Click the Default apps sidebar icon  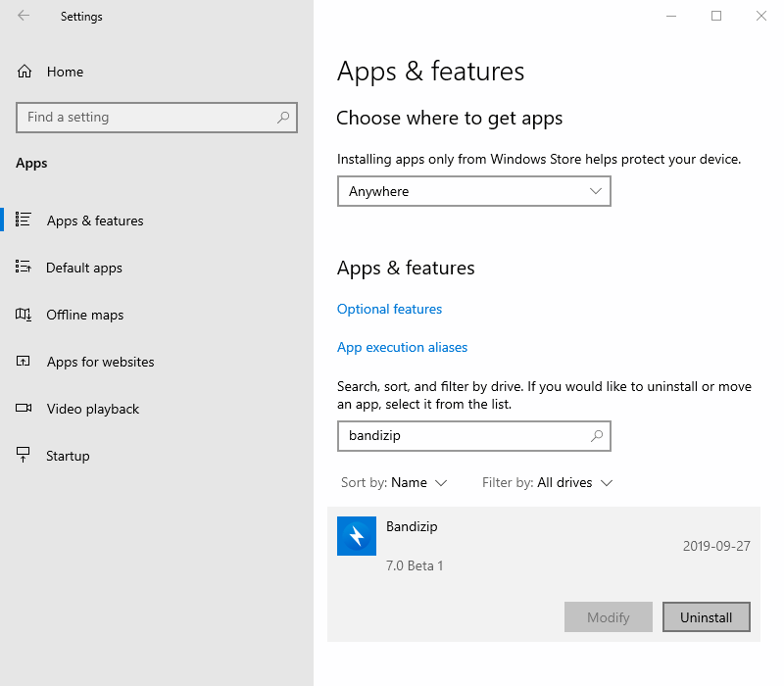pyautogui.click(x=24, y=268)
